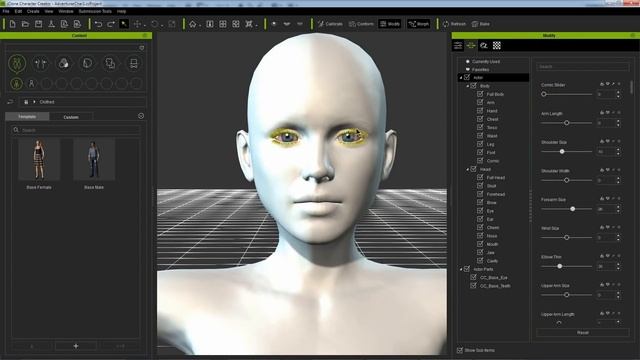The image size is (640, 360).
Task: Collapse the Body tree node
Action: pos(468,86)
